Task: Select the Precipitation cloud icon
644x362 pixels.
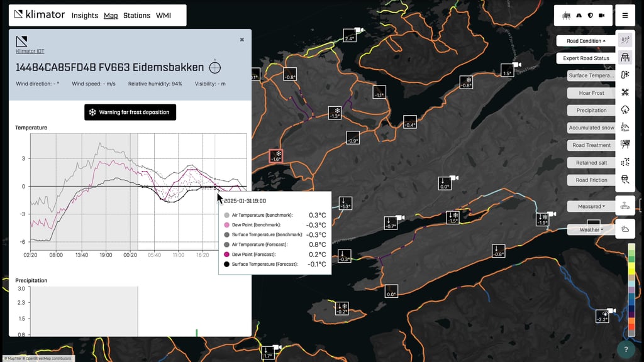Action: [625, 110]
